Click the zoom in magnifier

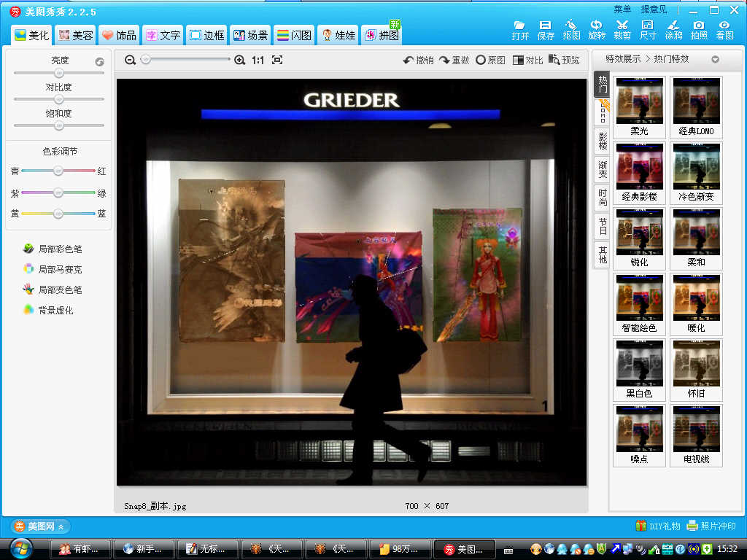(x=239, y=60)
